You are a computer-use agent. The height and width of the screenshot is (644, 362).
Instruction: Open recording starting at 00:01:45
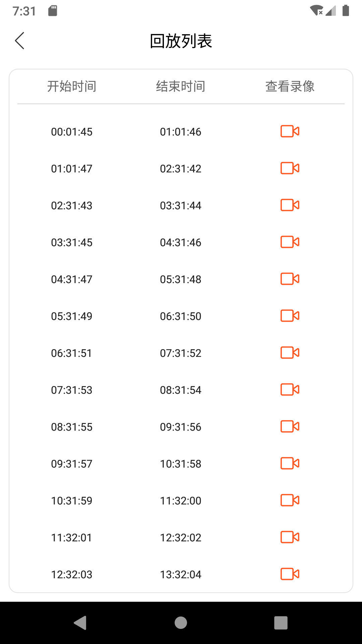coord(290,131)
